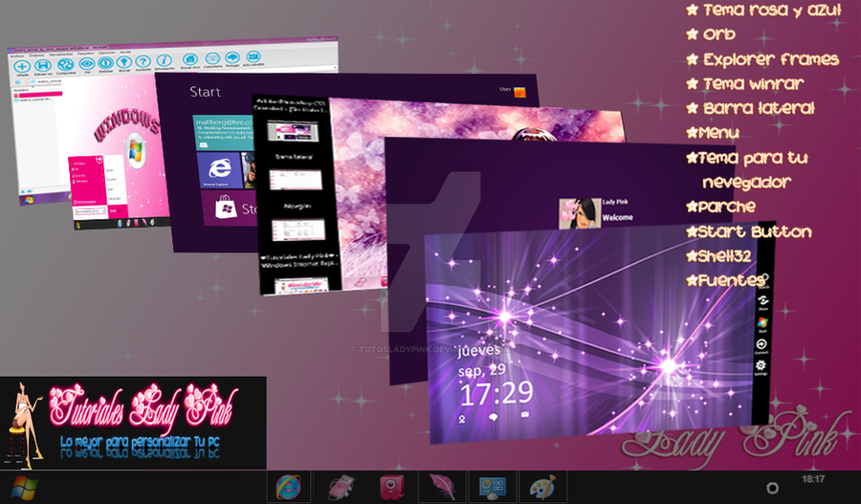Click Información icon in WinRAR toolbar
Screen dimensions: 861x504
coord(164,61)
